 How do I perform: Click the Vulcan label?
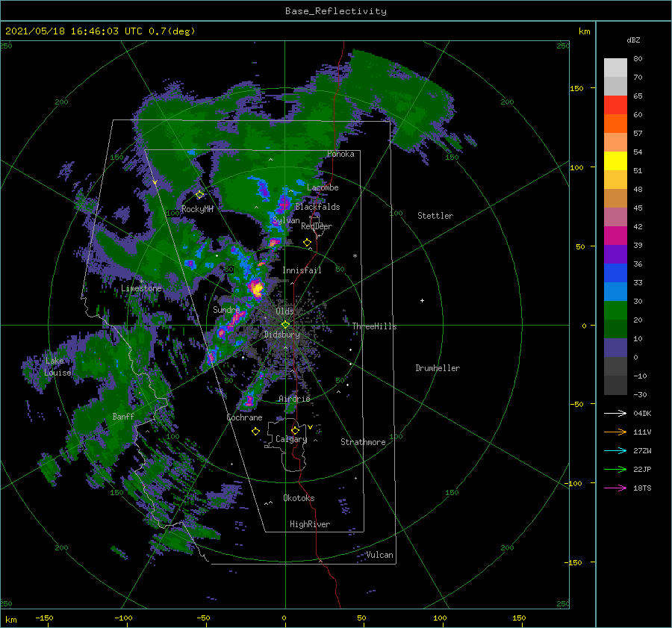380,555
